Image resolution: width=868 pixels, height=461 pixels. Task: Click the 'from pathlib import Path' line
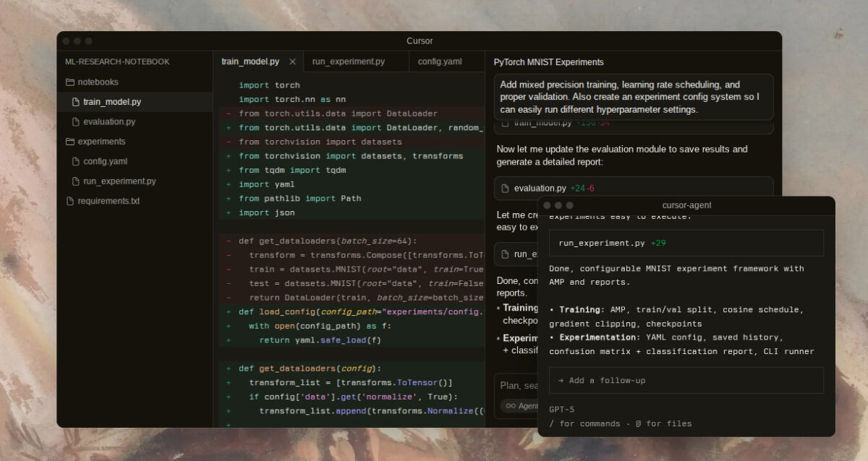coord(300,199)
